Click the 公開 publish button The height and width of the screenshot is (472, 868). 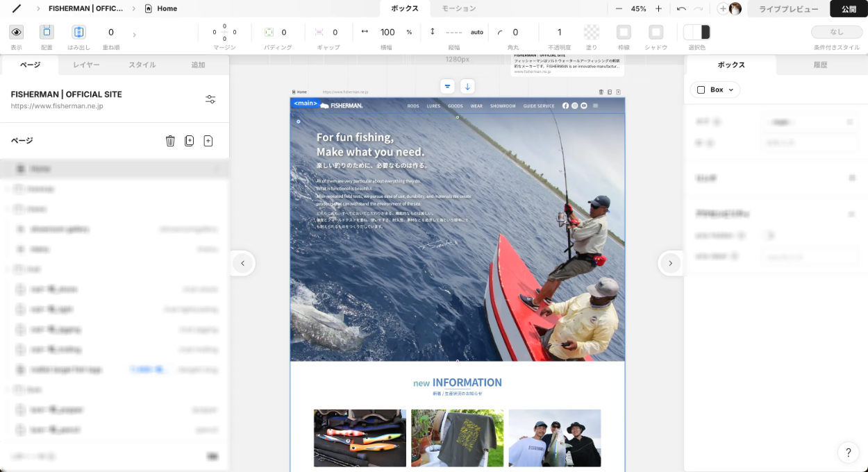tap(849, 9)
